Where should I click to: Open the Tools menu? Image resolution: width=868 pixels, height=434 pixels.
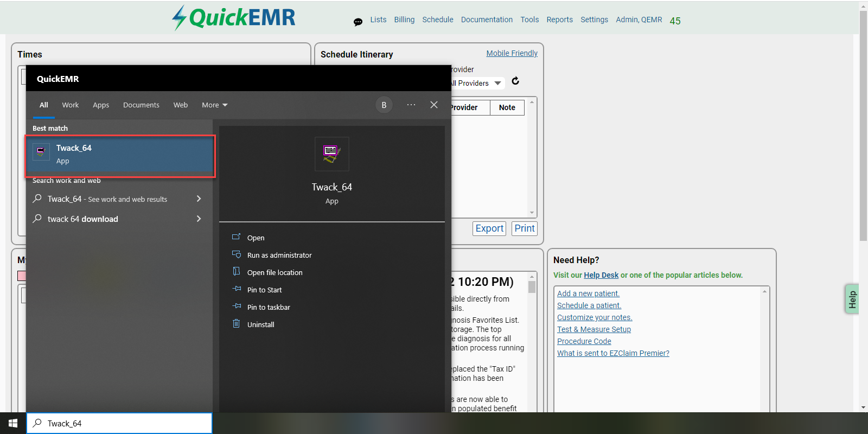(529, 20)
